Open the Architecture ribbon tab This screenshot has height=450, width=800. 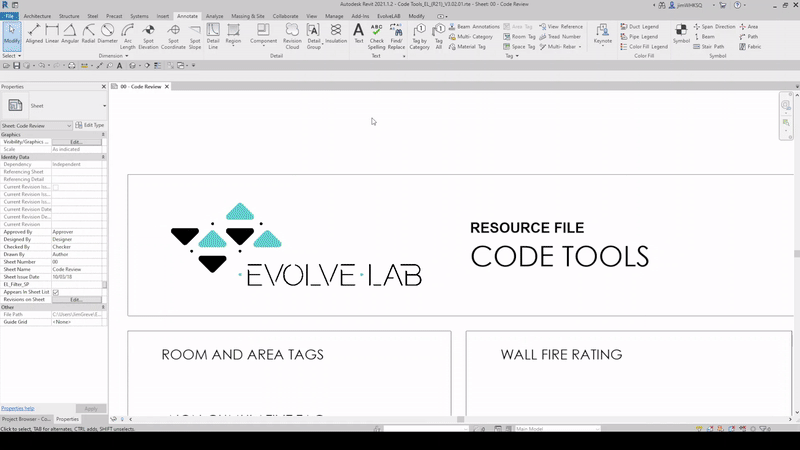[37, 16]
